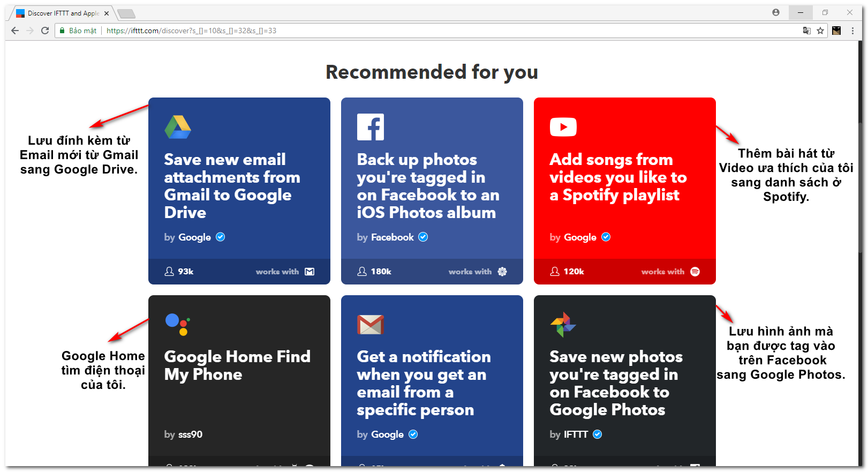Click the 120k users count text
Image resolution: width=868 pixels, height=472 pixels.
tap(574, 272)
